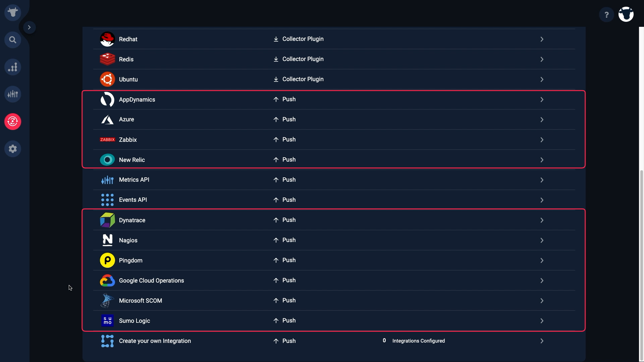Click the Nagios N logo icon
644x362 pixels.
(x=107, y=240)
